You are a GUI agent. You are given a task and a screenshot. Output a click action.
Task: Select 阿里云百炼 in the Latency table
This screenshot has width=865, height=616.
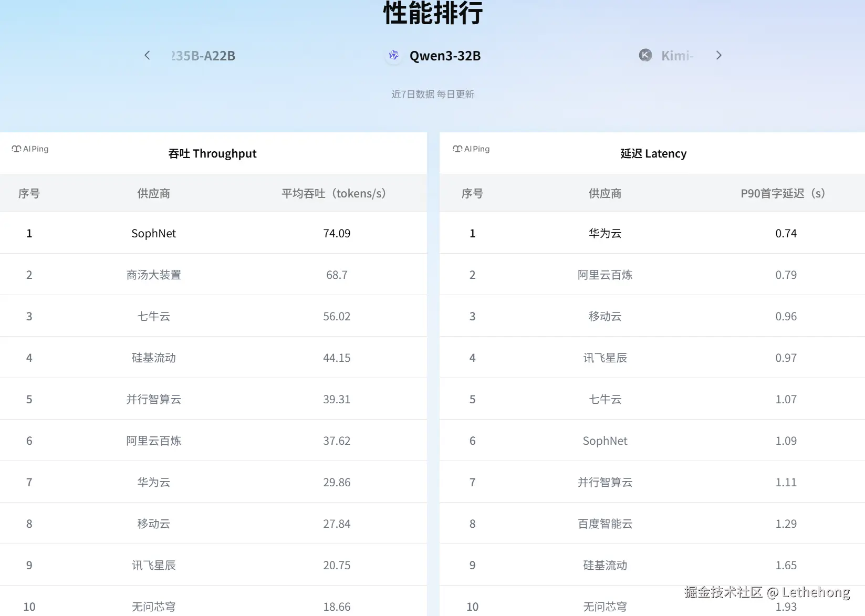(605, 275)
